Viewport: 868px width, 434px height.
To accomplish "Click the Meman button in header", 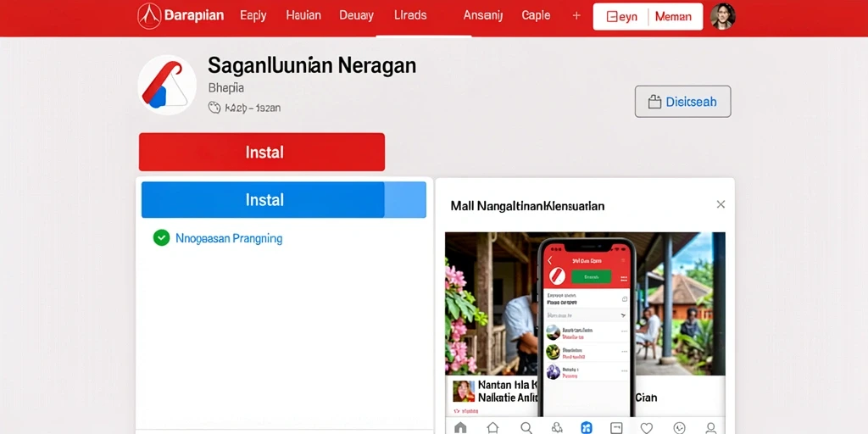I will pyautogui.click(x=673, y=17).
